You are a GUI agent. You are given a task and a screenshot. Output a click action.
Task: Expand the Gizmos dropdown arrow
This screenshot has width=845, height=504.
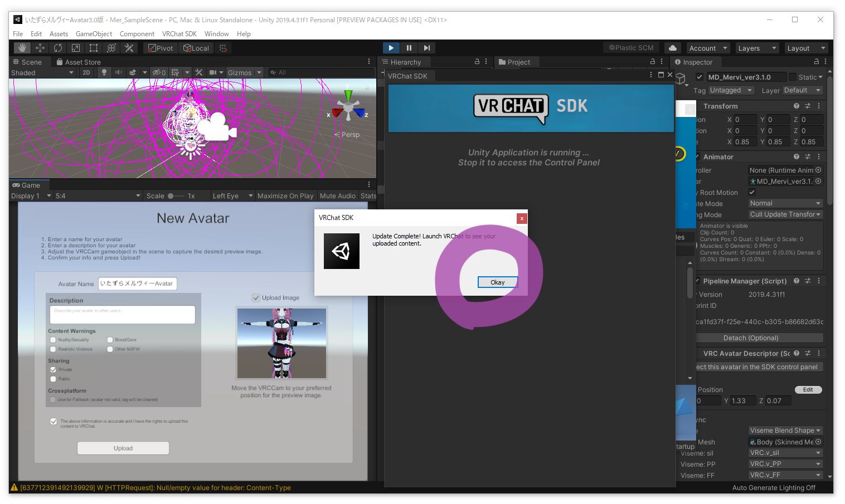point(259,72)
